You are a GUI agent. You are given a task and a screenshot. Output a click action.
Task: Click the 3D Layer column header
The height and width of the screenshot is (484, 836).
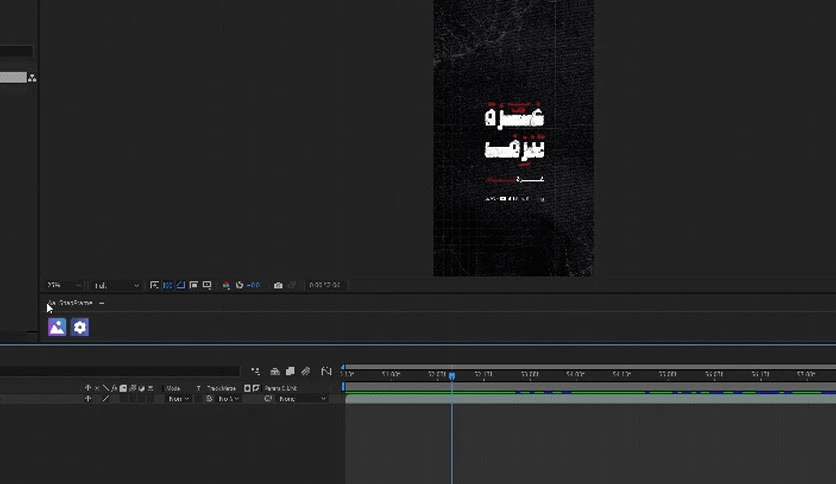[x=150, y=388]
